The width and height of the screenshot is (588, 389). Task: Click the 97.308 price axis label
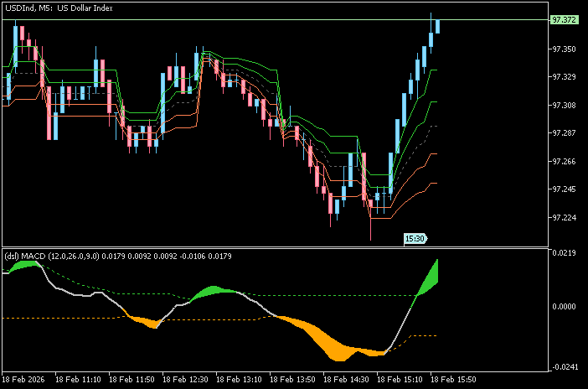point(564,105)
